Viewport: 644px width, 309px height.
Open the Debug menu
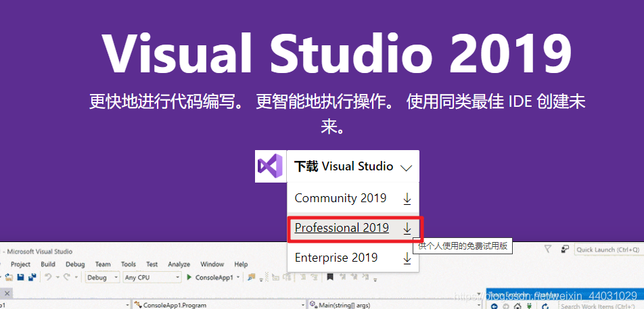click(75, 264)
